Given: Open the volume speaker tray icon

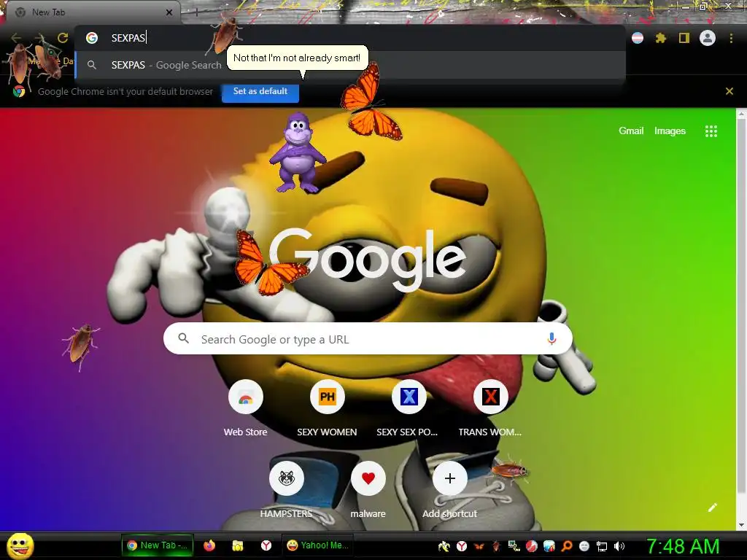Looking at the screenshot, I should 619,546.
